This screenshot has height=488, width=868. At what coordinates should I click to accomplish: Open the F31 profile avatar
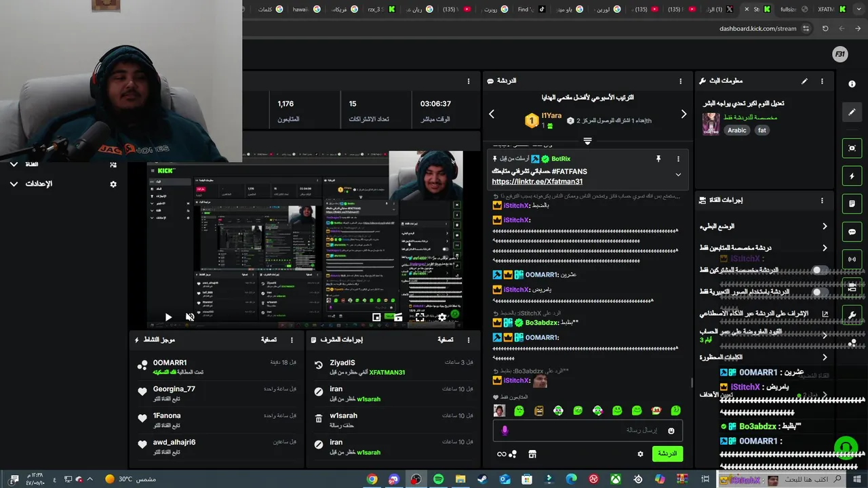pos(840,55)
